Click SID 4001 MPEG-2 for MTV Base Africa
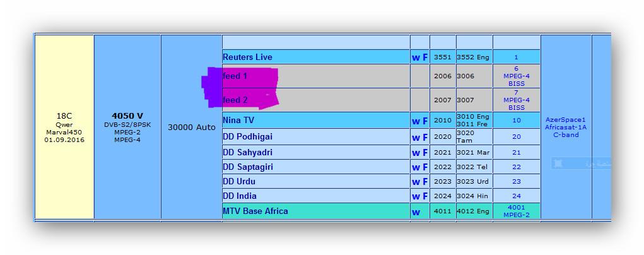This screenshot has height=255, width=644. click(516, 211)
